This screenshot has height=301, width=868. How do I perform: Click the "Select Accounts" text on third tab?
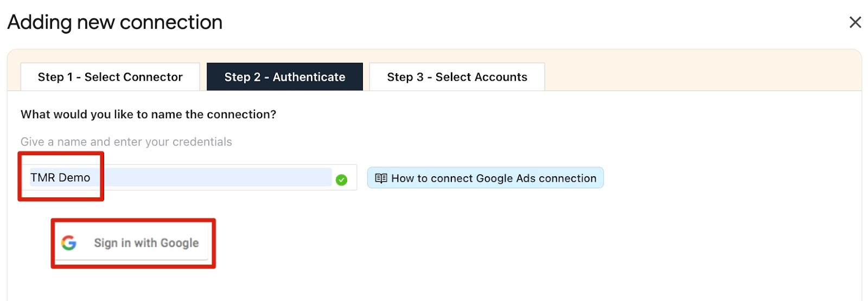pos(481,77)
